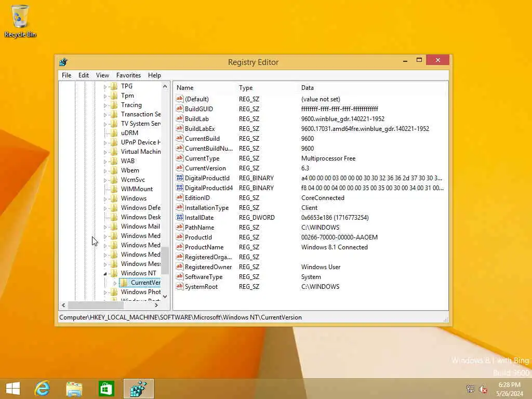The height and width of the screenshot is (399, 532).
Task: Expand the WcmSvc key node
Action: pos(105,180)
